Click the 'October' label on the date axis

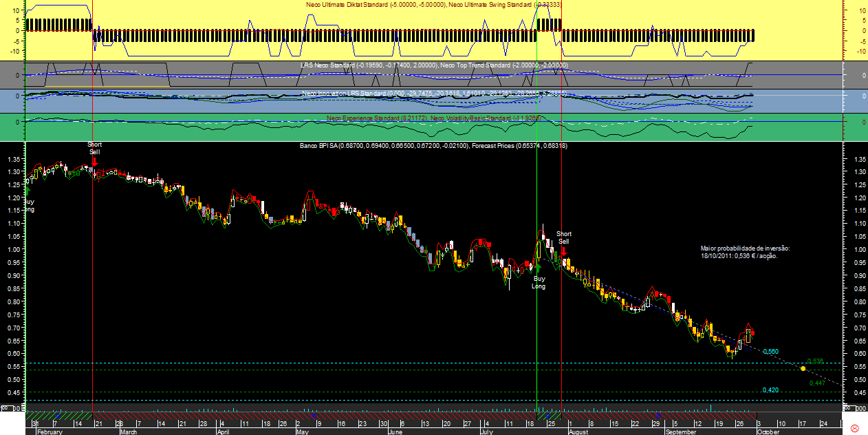pos(768,432)
